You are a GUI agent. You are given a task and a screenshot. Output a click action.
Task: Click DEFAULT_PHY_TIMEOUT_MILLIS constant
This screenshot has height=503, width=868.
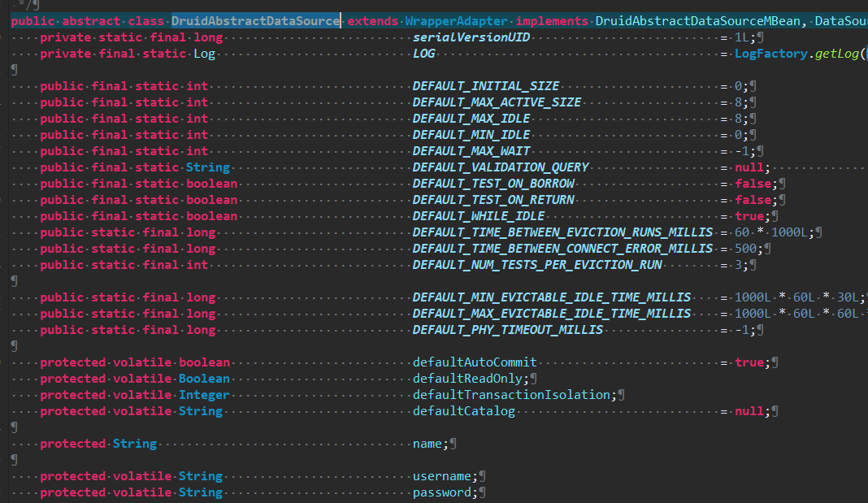pyautogui.click(x=508, y=330)
